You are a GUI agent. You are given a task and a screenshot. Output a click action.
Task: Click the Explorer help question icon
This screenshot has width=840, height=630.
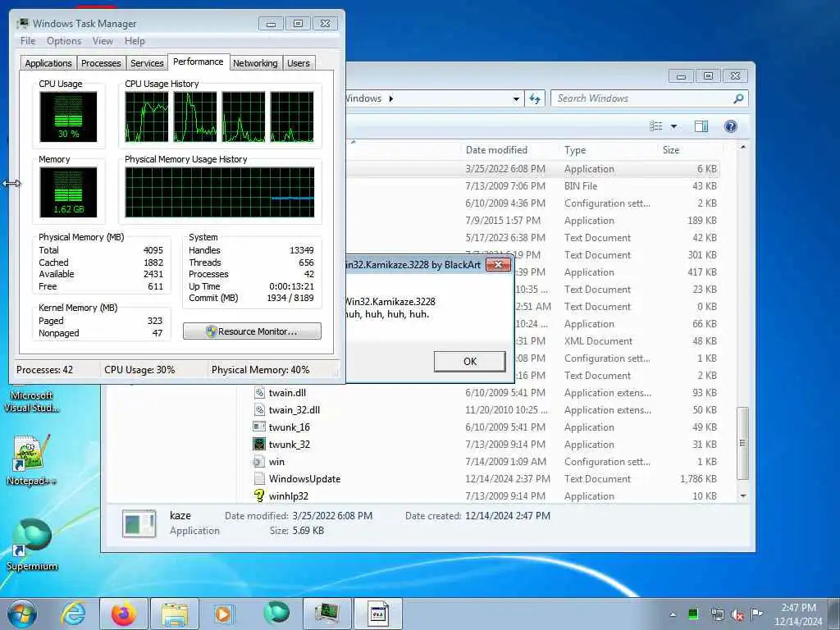730,126
